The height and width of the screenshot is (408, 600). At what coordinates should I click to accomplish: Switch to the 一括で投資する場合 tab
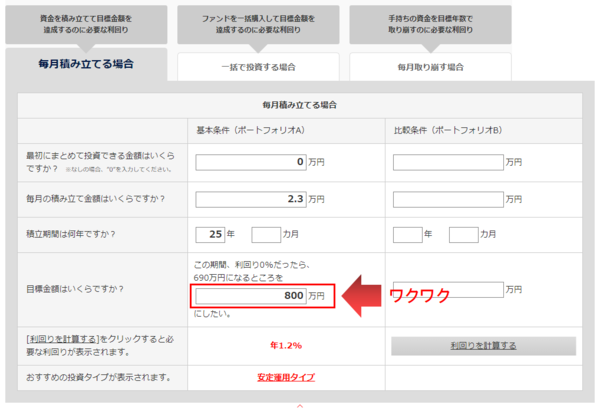[x=258, y=67]
